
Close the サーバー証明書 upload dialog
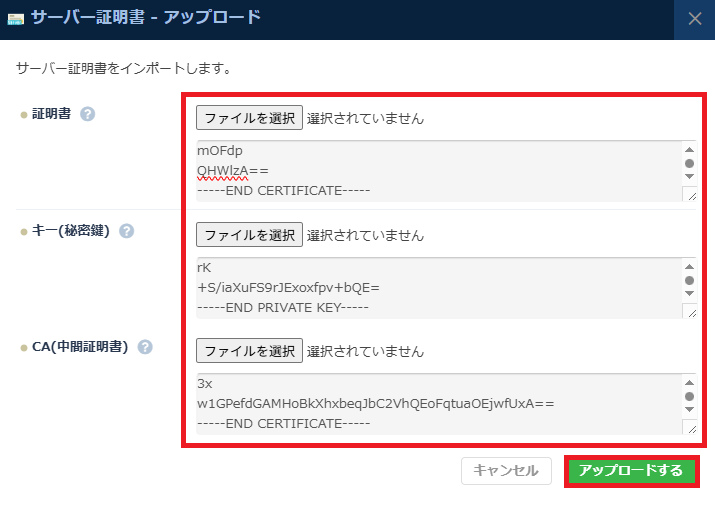[695, 18]
